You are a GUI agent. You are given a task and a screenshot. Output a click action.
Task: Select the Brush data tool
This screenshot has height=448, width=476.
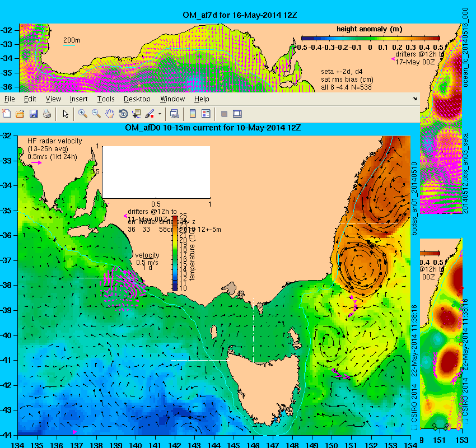[x=150, y=114]
